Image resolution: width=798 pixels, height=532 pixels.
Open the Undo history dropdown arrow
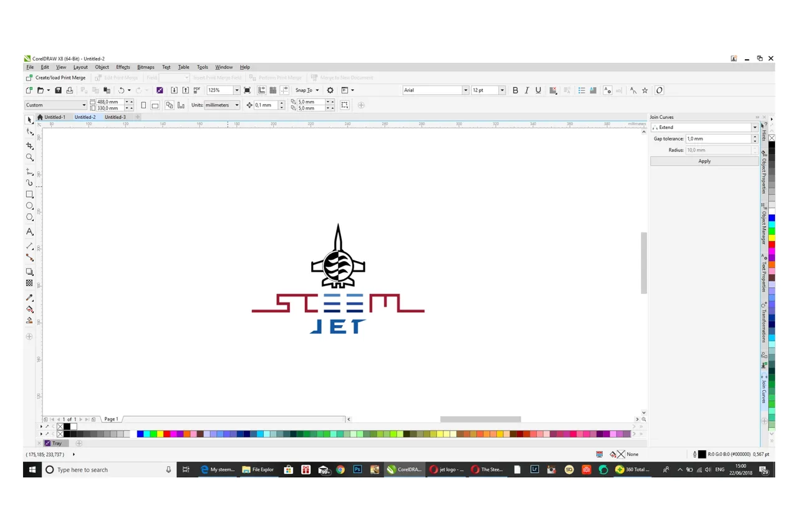[x=129, y=90]
